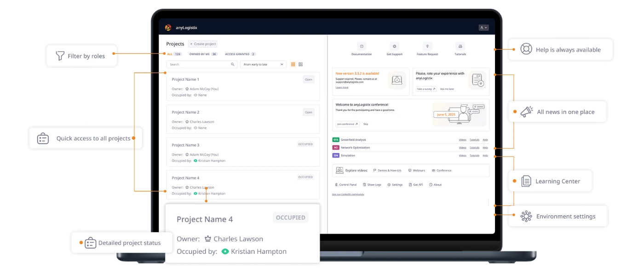
Task: Switch projects to list view
Action: click(293, 64)
